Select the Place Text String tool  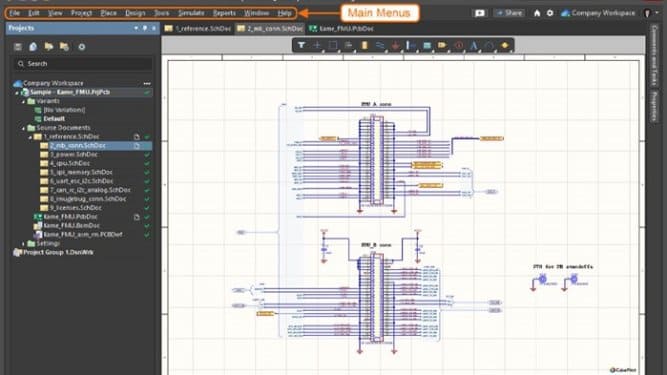(473, 45)
